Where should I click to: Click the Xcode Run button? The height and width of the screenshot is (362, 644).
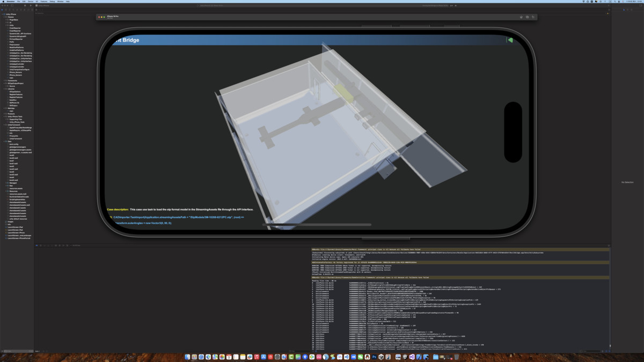pos(31,5)
